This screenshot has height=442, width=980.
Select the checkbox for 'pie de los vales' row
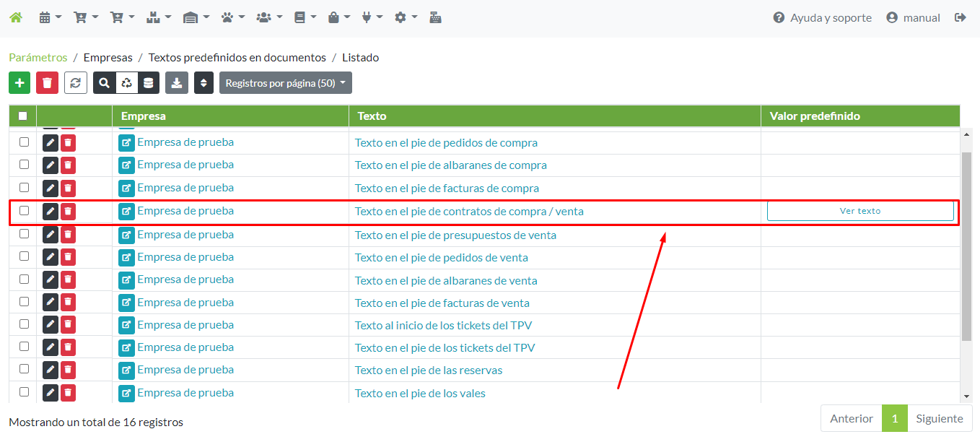pyautogui.click(x=24, y=391)
